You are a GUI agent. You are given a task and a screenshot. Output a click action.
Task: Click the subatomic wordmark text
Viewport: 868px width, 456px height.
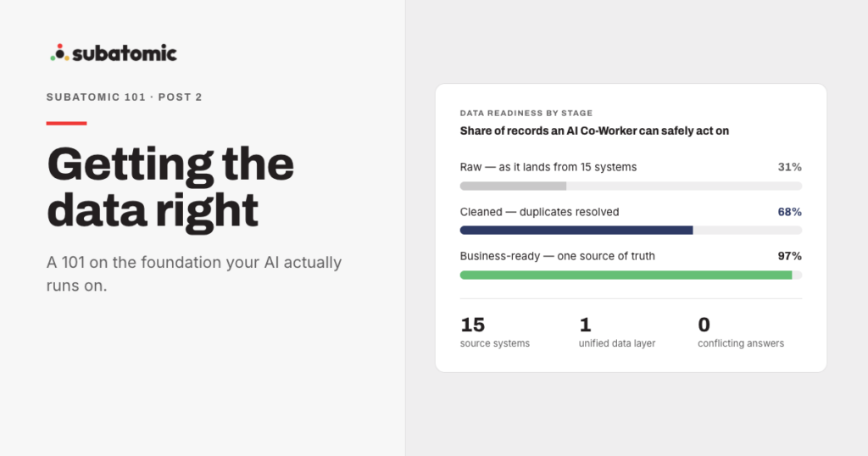pos(125,53)
